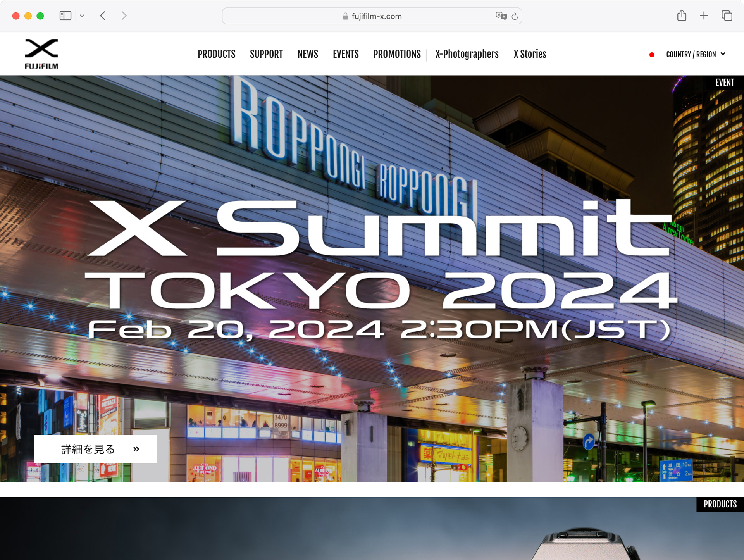744x560 pixels.
Task: Reload the page with refresh icon
Action: pos(515,16)
